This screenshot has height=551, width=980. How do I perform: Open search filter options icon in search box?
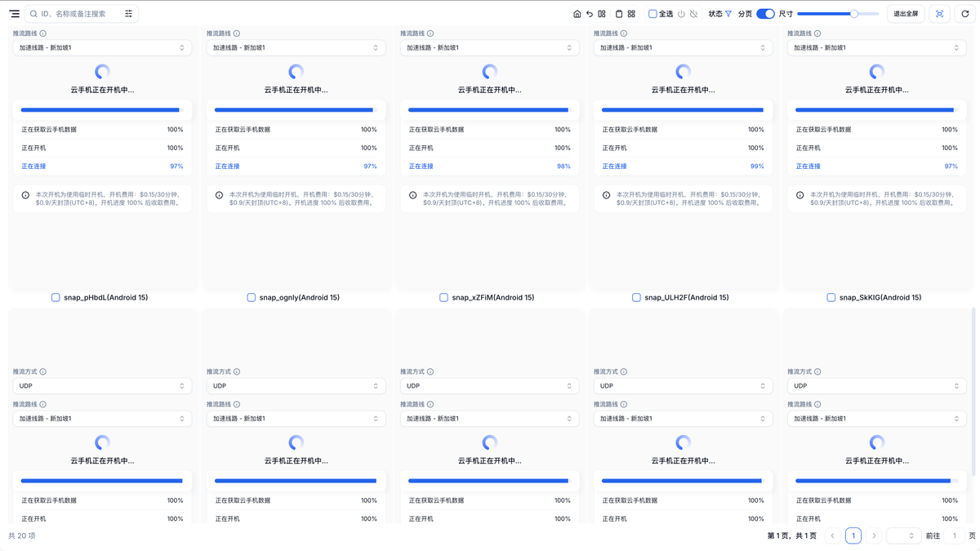(128, 14)
